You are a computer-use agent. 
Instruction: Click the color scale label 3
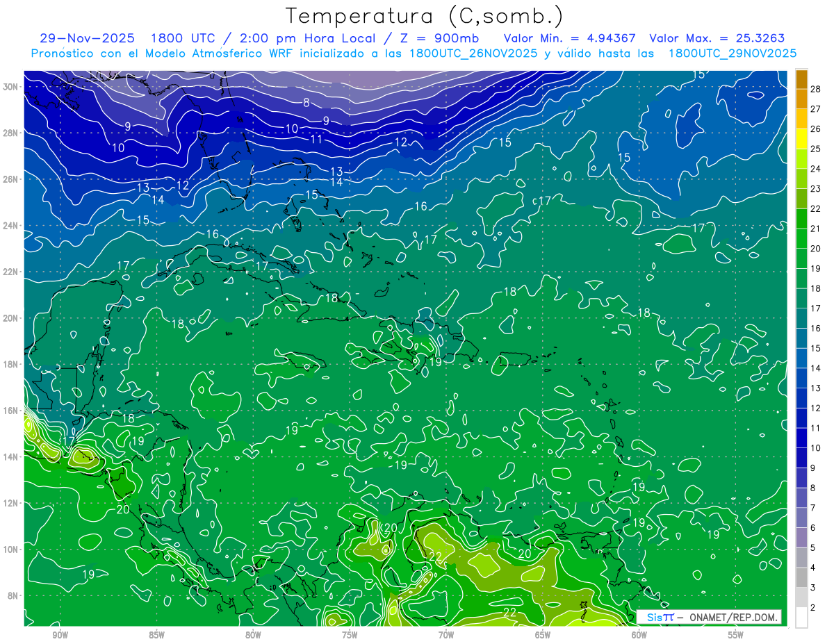(814, 588)
